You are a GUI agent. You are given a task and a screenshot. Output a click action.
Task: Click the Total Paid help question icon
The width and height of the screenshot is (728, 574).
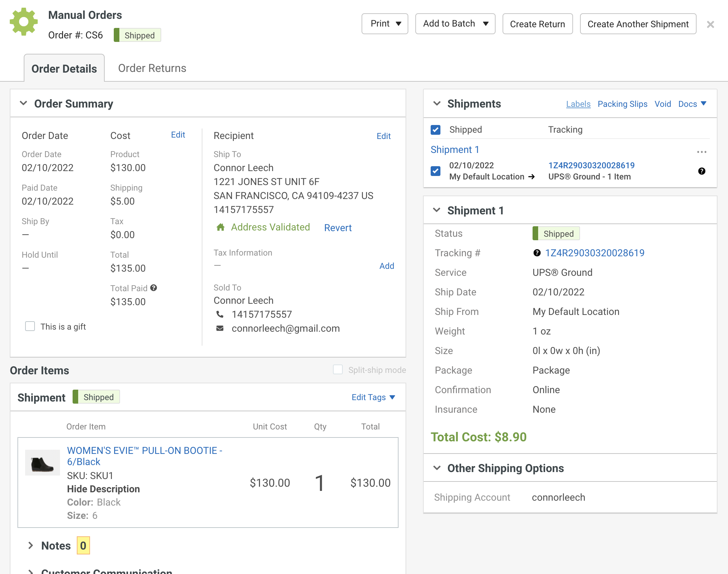(154, 288)
